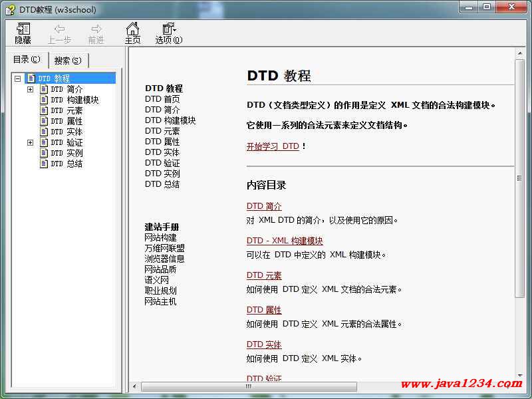This screenshot has width=532, height=399.
Task: Click the content pane scroll-up arrow
Action: [x=519, y=53]
